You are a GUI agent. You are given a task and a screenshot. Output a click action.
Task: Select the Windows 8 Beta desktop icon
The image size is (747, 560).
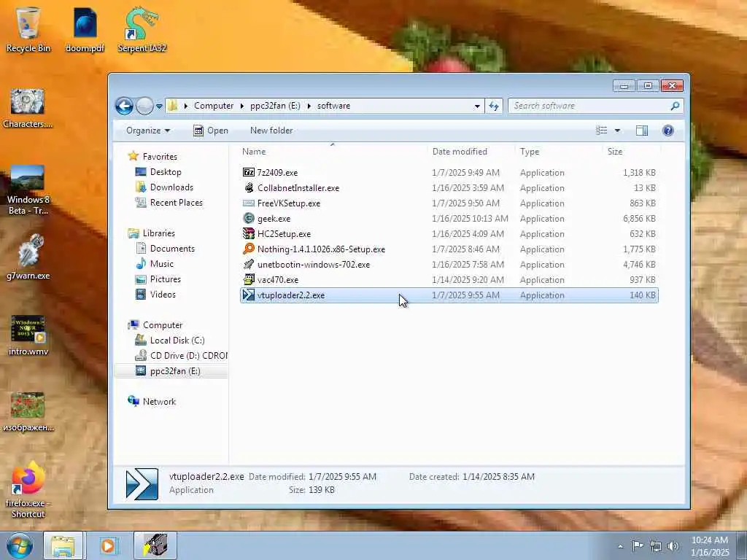click(28, 190)
